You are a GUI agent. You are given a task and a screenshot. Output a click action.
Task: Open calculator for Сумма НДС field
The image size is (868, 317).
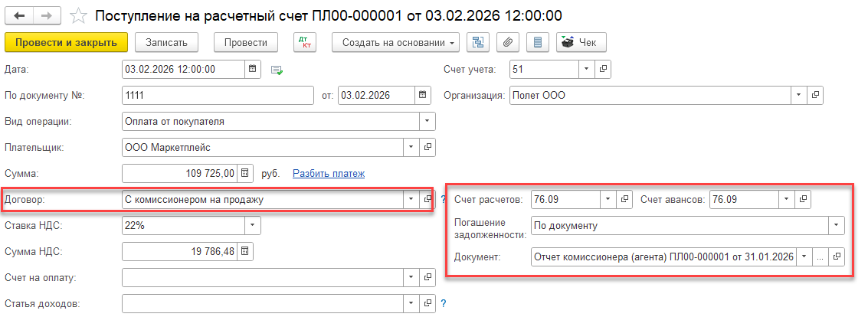[x=245, y=252]
